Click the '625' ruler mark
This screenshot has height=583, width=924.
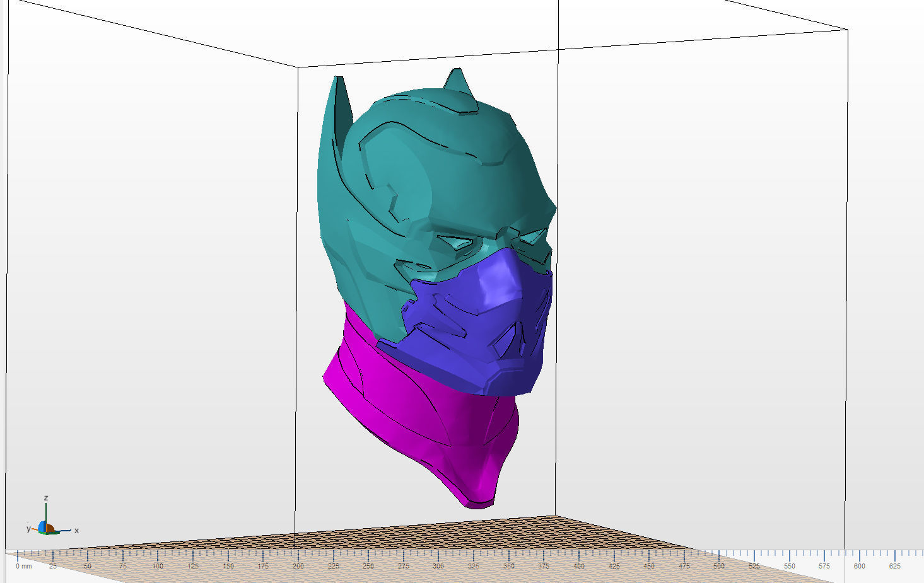(x=895, y=566)
